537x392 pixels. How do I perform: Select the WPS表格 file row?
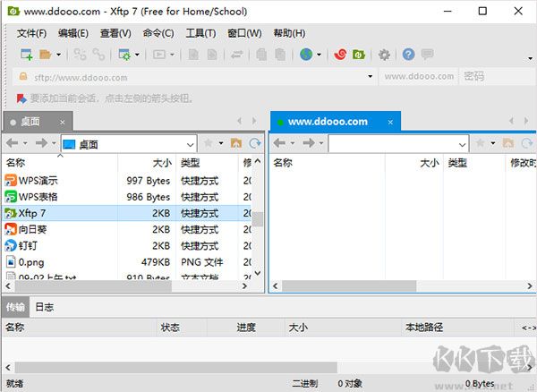pos(127,197)
